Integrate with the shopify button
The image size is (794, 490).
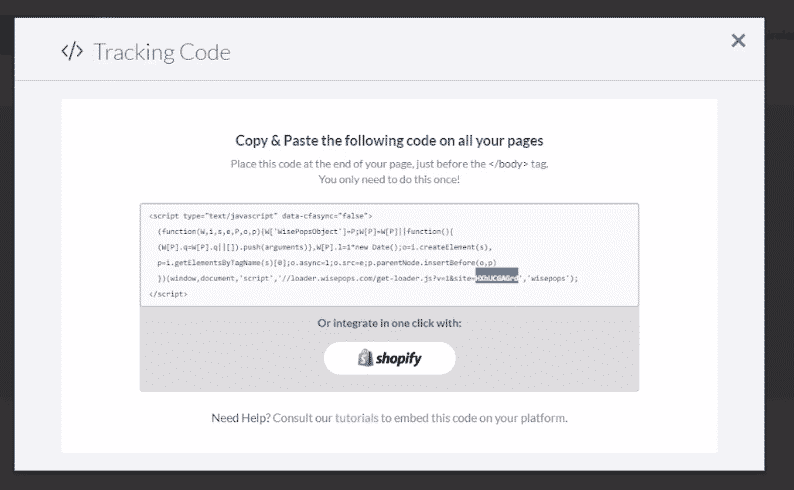pos(389,358)
